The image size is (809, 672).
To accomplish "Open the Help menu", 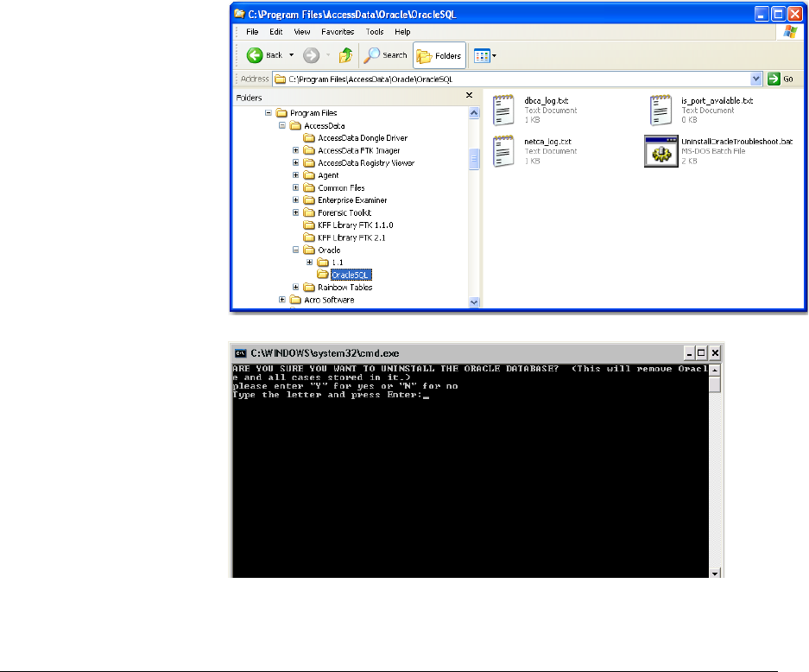I will tap(402, 32).
